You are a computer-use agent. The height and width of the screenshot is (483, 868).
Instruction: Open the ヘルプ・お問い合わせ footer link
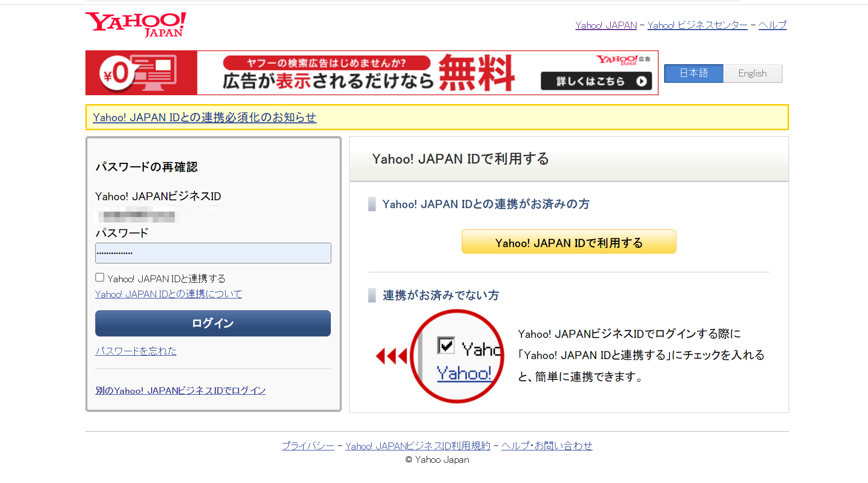[547, 446]
